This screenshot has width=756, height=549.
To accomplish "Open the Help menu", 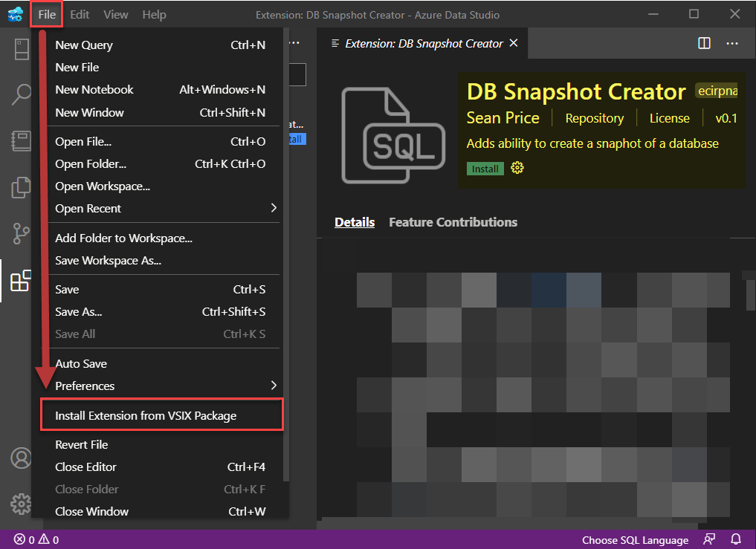I will [155, 14].
